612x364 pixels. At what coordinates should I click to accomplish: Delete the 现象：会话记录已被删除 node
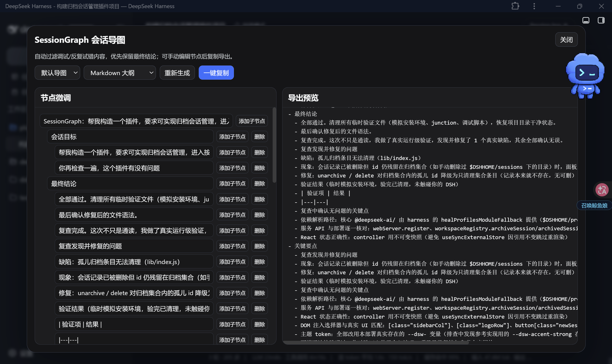(259, 277)
